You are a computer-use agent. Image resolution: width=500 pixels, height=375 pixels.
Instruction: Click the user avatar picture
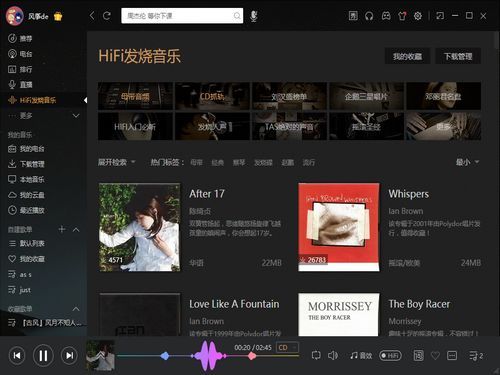[x=15, y=16]
